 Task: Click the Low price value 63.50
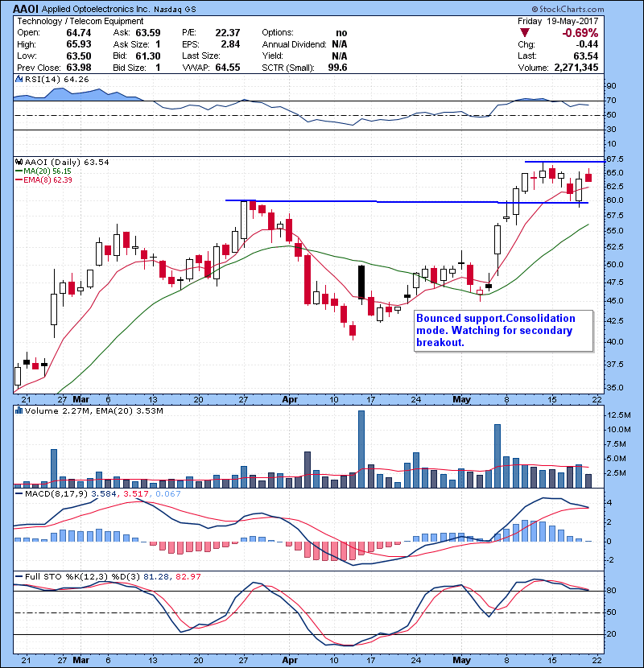click(x=78, y=56)
